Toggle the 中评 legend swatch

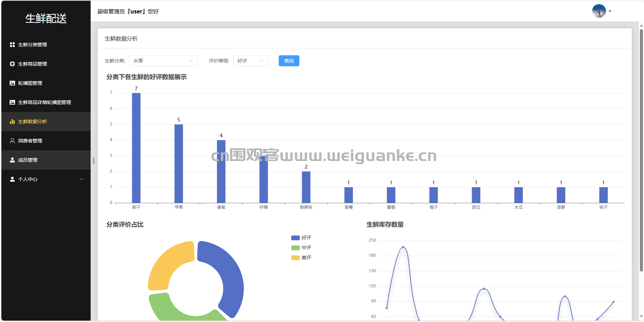[x=296, y=248]
